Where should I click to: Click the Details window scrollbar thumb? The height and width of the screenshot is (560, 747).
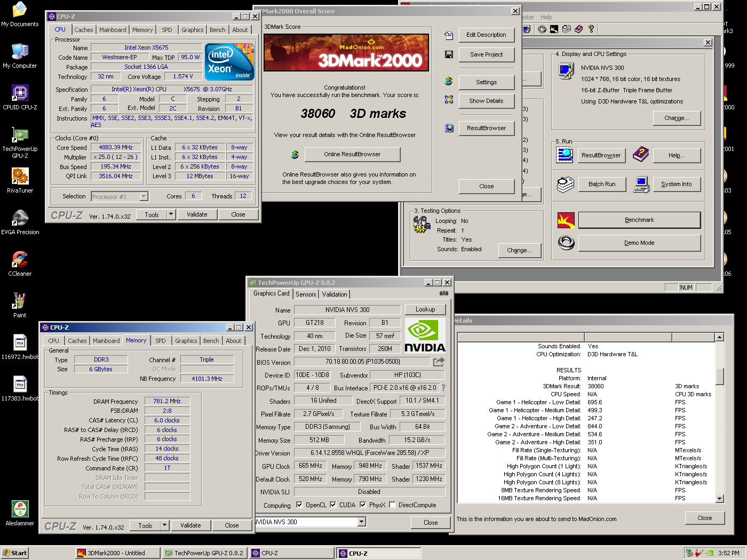(x=719, y=376)
